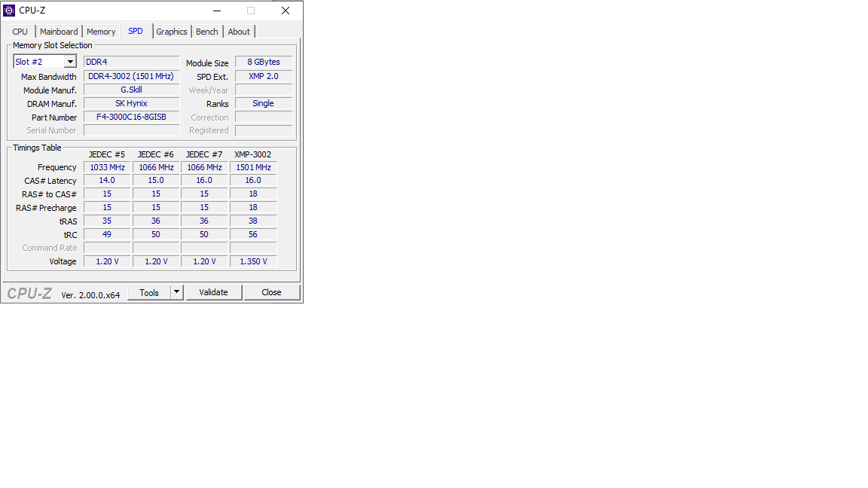Screen dimensions: 868x488
Task: Click the empty Correction field
Action: tap(264, 117)
